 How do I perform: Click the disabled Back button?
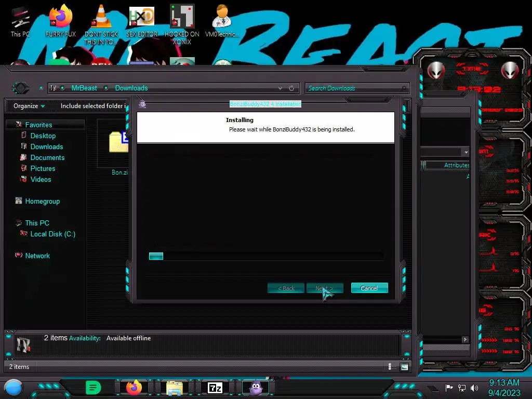tap(286, 288)
